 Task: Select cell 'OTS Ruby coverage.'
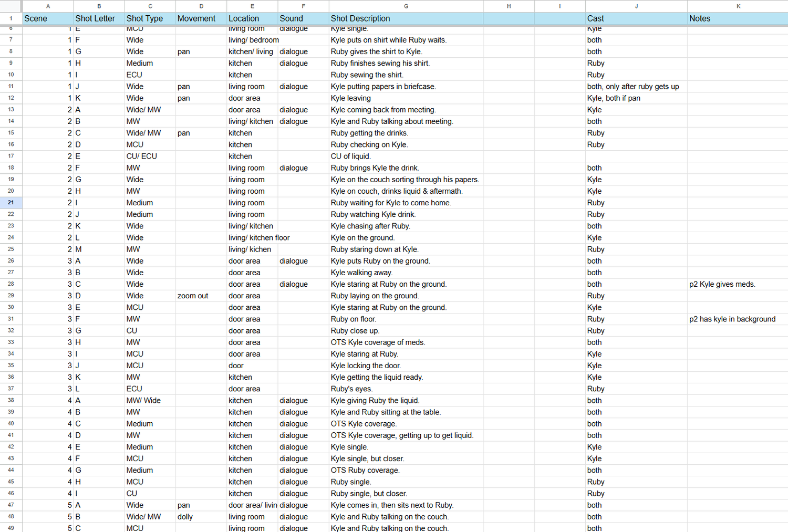pos(406,470)
